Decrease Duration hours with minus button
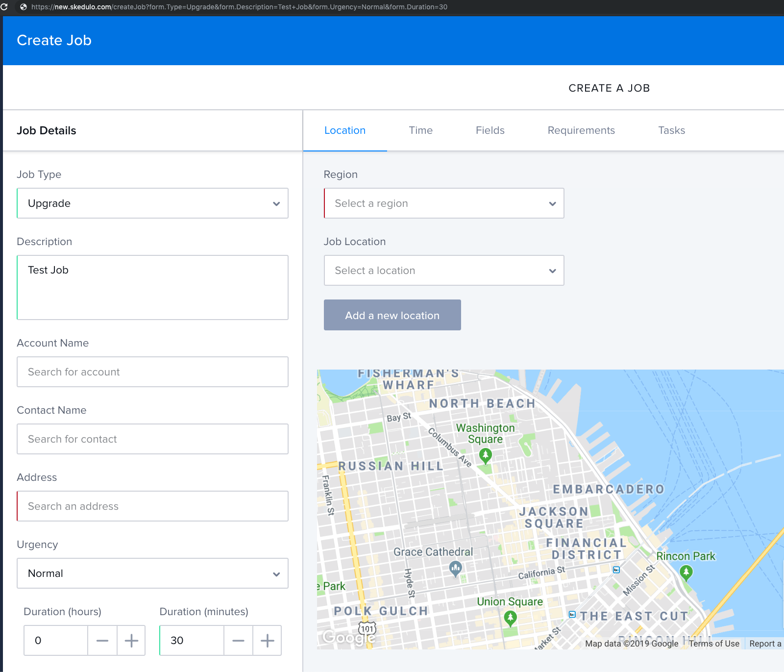The height and width of the screenshot is (672, 784). click(102, 641)
